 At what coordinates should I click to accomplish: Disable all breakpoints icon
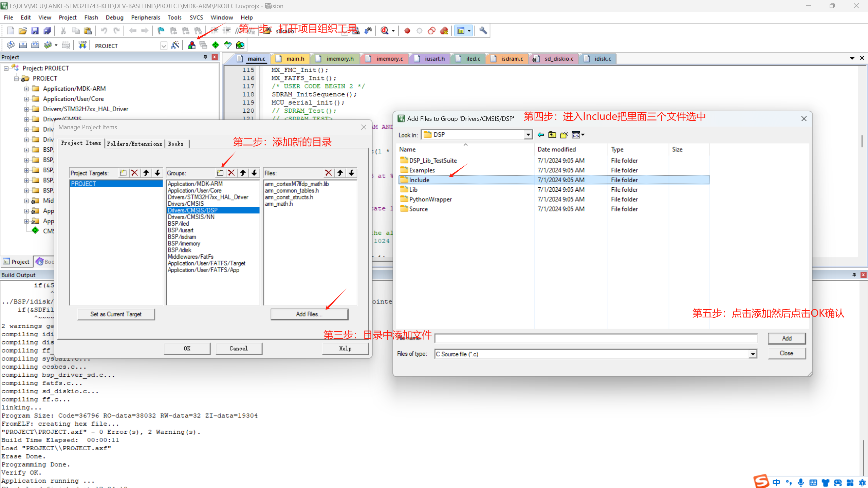pos(432,31)
